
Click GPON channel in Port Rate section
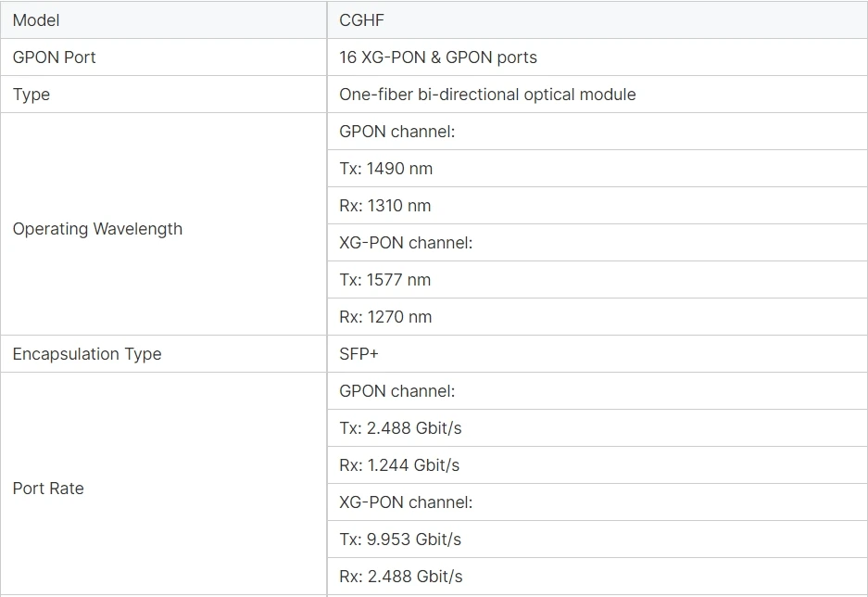coord(397,391)
